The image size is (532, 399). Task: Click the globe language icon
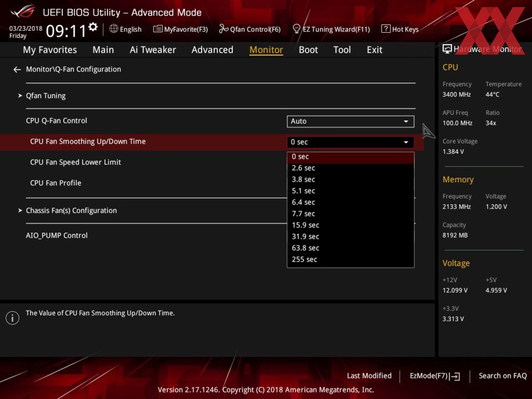tap(113, 29)
